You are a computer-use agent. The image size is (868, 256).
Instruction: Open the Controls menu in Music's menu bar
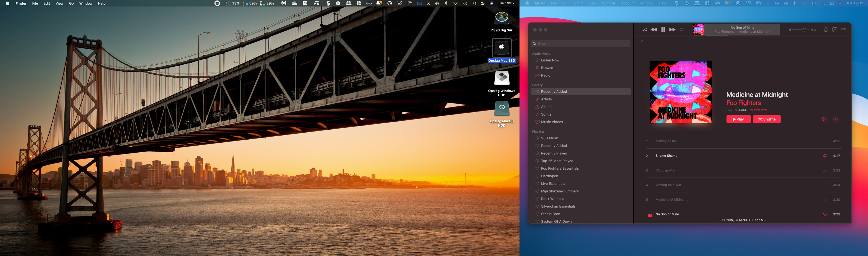click(609, 3)
